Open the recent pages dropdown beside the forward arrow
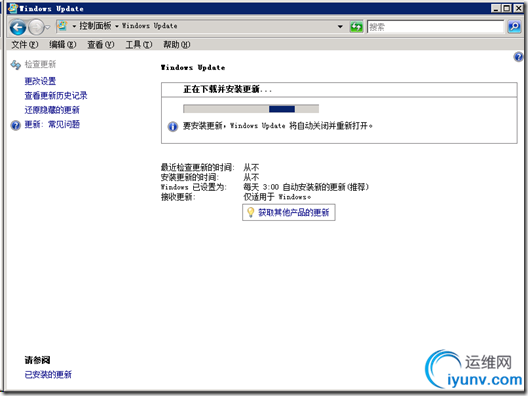 pos(47,27)
